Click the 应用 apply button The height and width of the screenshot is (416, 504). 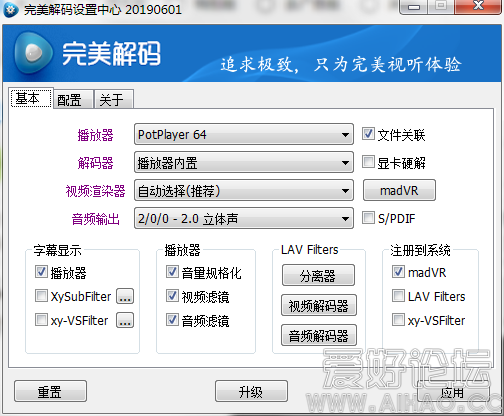[x=453, y=392]
